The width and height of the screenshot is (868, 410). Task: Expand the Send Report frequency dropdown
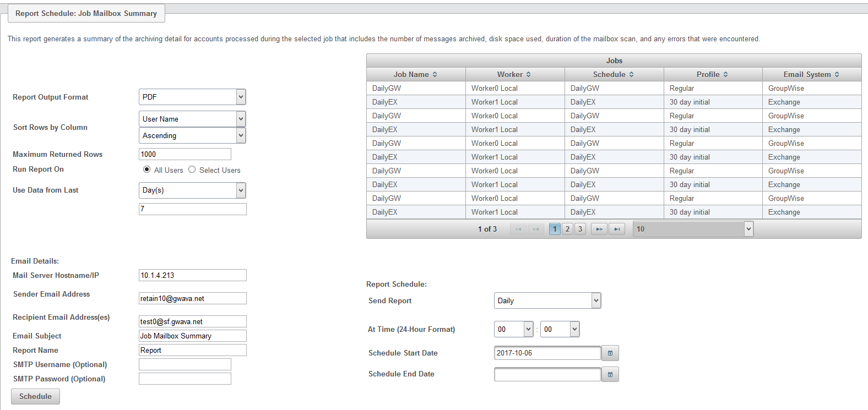[x=595, y=300]
